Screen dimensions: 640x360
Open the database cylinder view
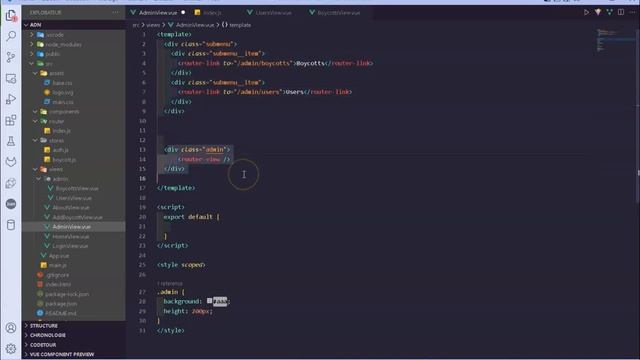click(11, 224)
